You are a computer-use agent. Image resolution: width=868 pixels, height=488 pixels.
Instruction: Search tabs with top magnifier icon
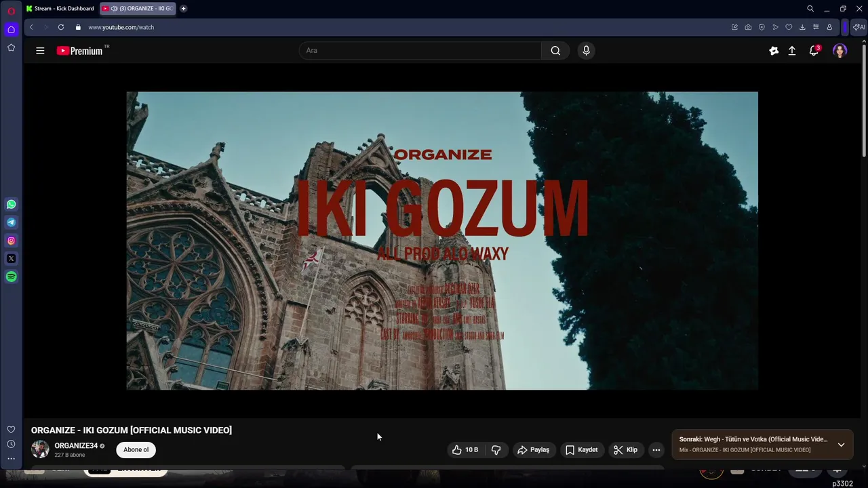810,9
